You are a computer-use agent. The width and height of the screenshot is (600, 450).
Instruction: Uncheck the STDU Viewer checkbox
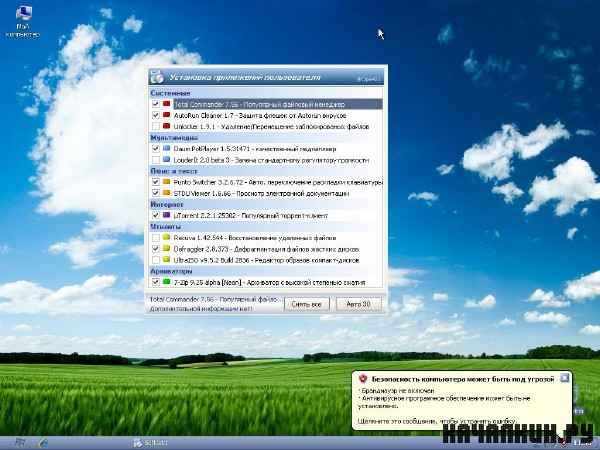pos(155,193)
